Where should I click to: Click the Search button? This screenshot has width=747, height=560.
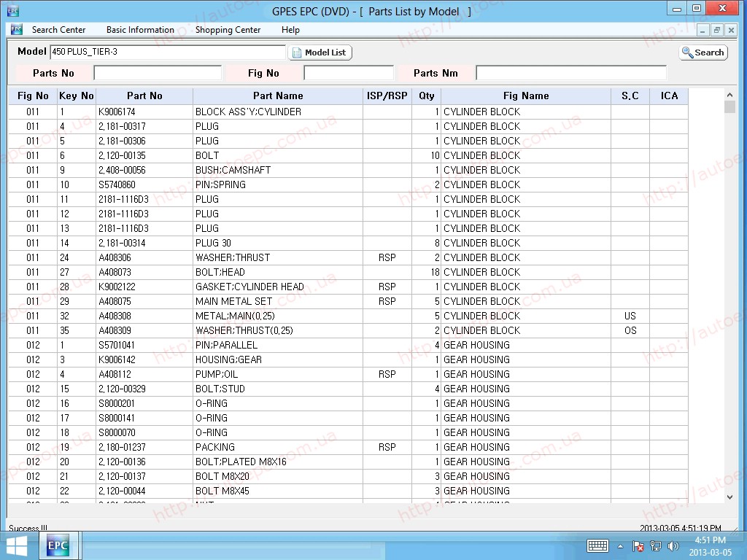(x=703, y=52)
